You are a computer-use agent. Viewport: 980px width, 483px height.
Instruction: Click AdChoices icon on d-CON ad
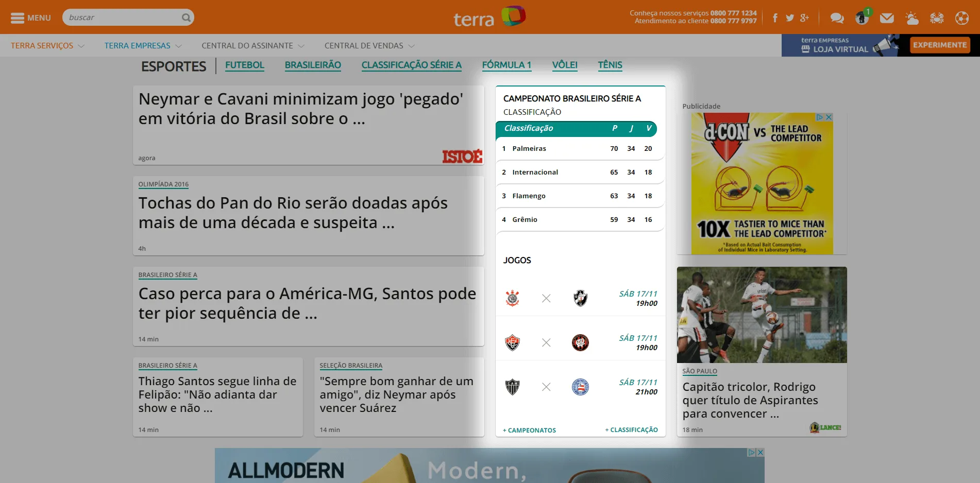820,117
